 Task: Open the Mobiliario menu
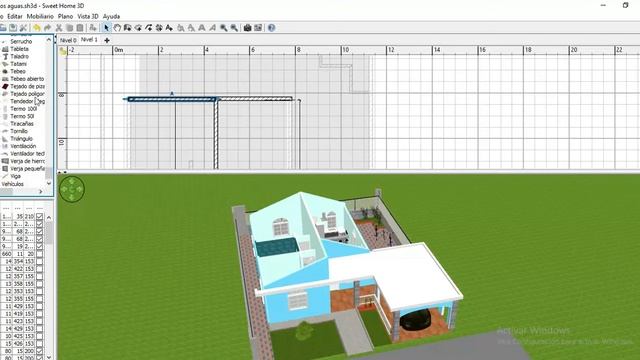pos(40,16)
